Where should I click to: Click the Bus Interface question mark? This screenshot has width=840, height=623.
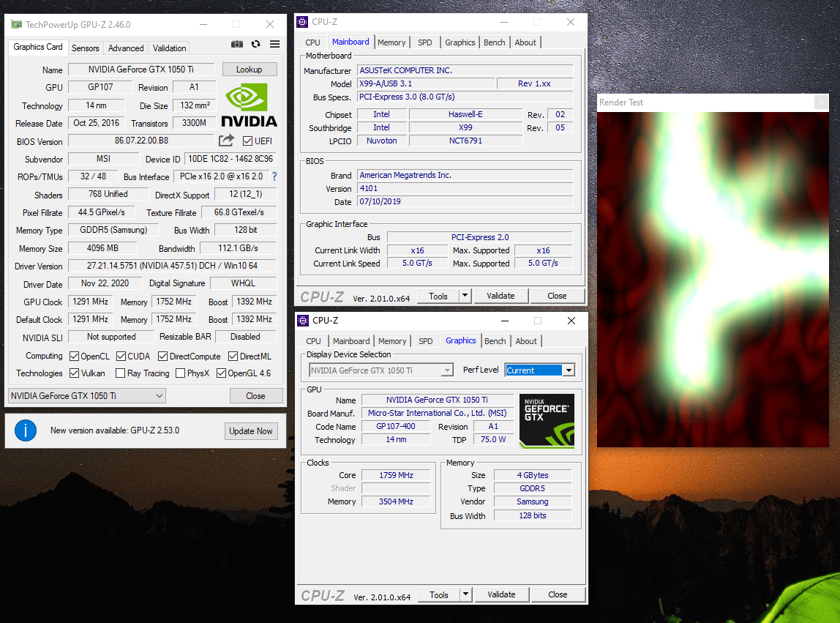274,176
